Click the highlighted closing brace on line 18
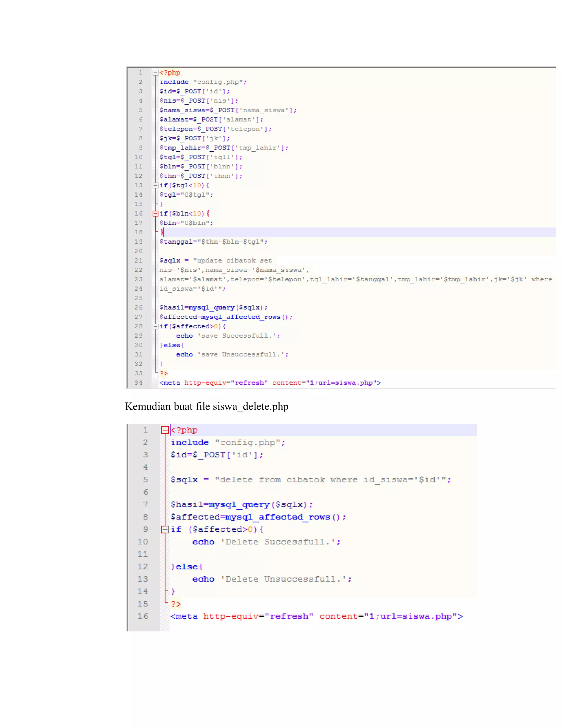Screen dimensions: 563x728 (x=162, y=232)
